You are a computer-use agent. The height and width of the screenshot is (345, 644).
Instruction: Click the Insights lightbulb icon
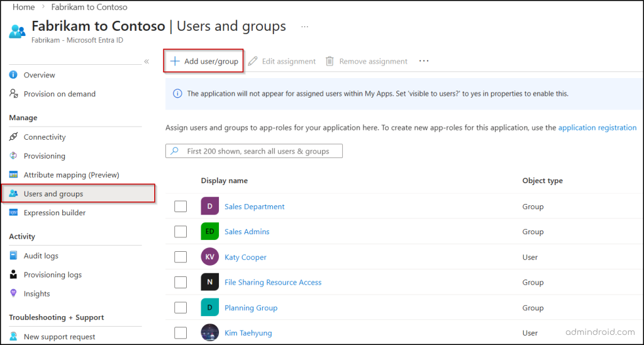pos(14,293)
